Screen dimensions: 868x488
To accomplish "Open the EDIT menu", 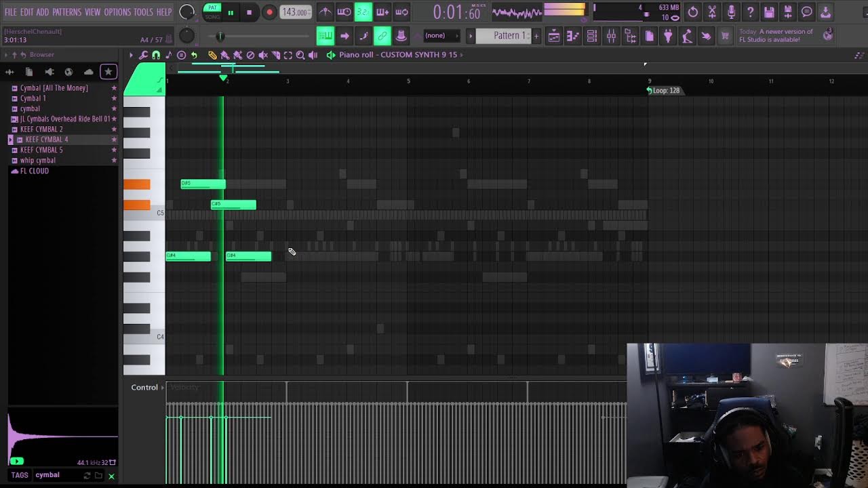I will pyautogui.click(x=27, y=12).
